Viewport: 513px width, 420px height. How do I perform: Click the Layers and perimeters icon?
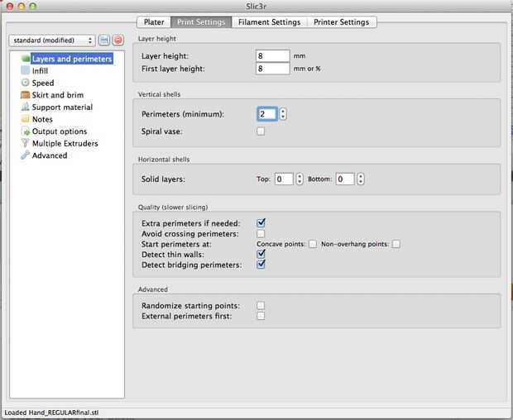click(x=26, y=59)
